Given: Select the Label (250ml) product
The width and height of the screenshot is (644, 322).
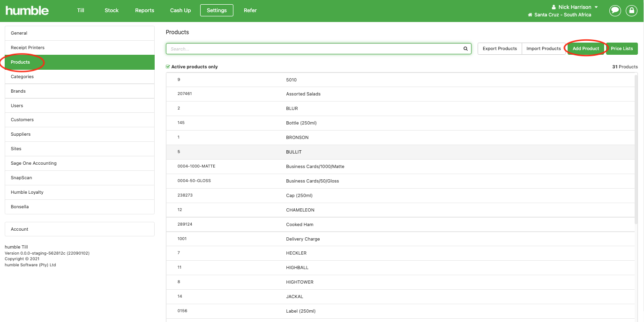Looking at the screenshot, I should click(x=400, y=311).
